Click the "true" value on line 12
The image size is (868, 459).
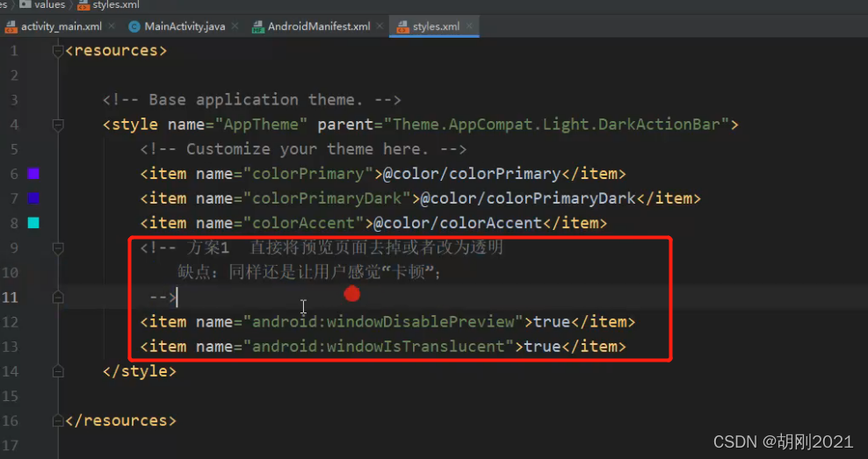[552, 322]
